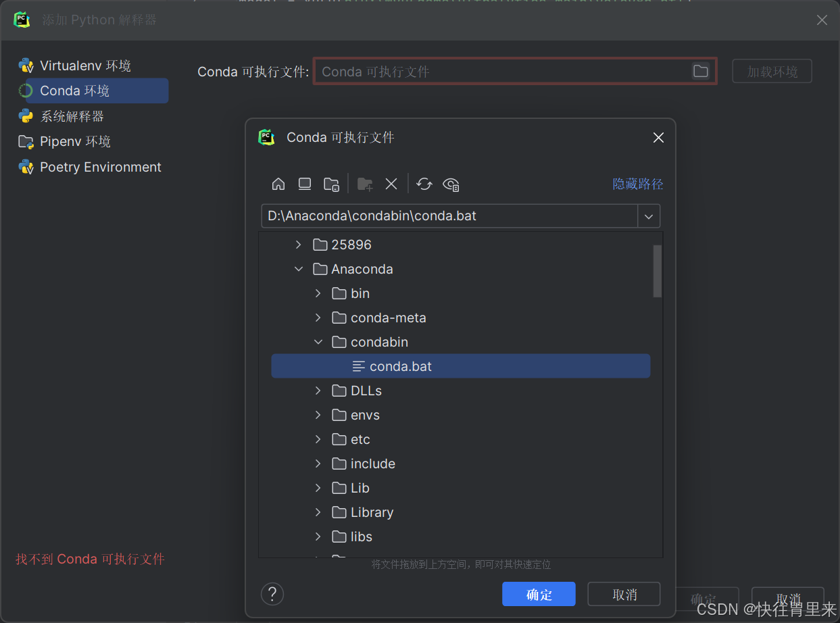Close the Conda 可执行文件 dialog

pyautogui.click(x=658, y=138)
